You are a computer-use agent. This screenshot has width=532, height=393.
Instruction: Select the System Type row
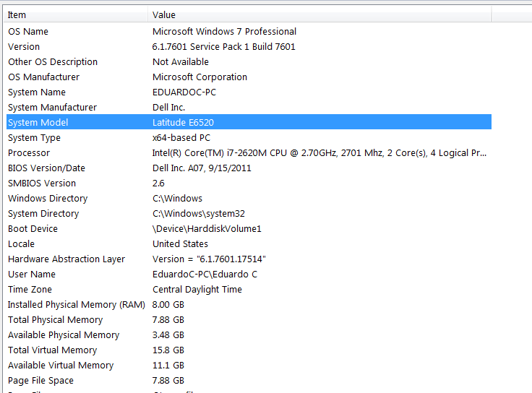coord(34,138)
